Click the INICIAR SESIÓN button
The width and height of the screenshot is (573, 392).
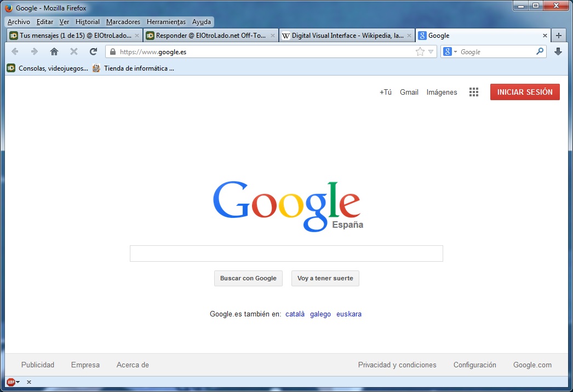(x=525, y=92)
